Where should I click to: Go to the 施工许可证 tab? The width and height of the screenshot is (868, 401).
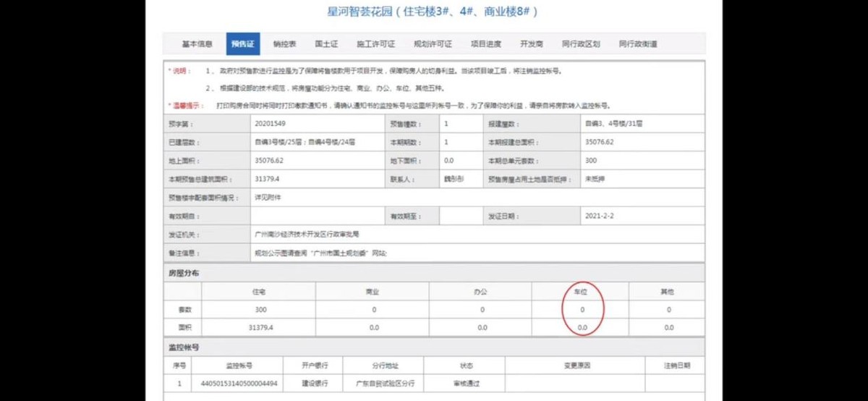click(x=376, y=44)
